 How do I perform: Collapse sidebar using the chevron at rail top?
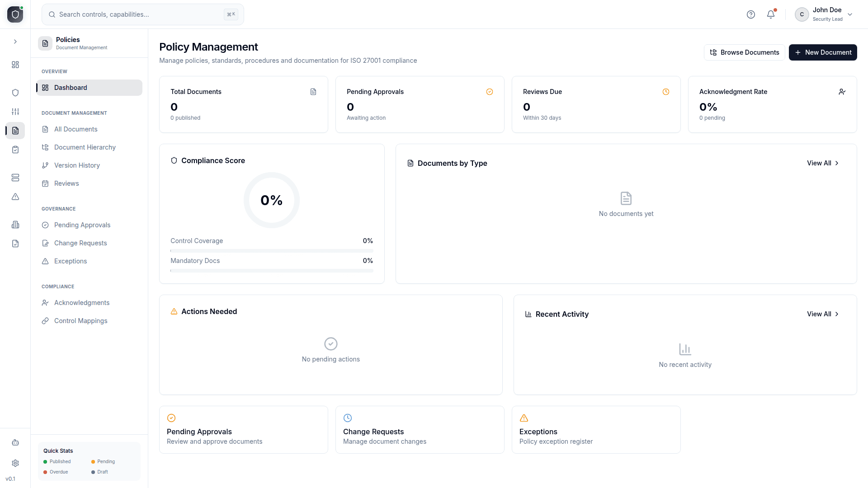[15, 41]
